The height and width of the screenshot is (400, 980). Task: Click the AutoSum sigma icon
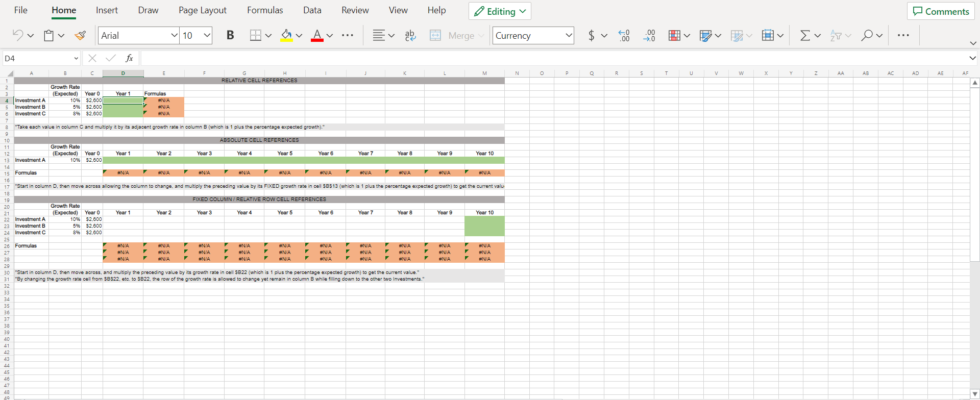(805, 35)
